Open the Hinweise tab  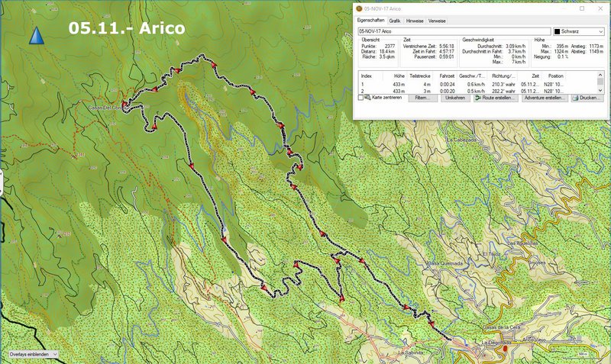(415, 21)
